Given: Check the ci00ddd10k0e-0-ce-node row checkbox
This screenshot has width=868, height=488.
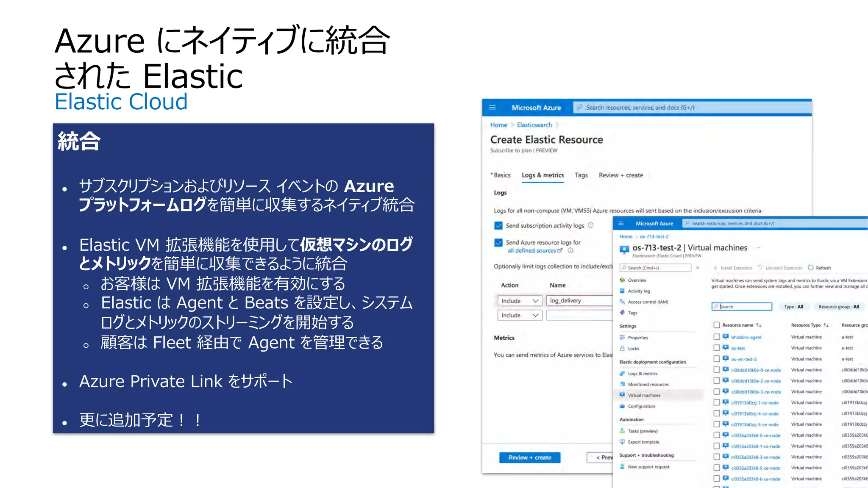Looking at the screenshot, I should pyautogui.click(x=717, y=370).
